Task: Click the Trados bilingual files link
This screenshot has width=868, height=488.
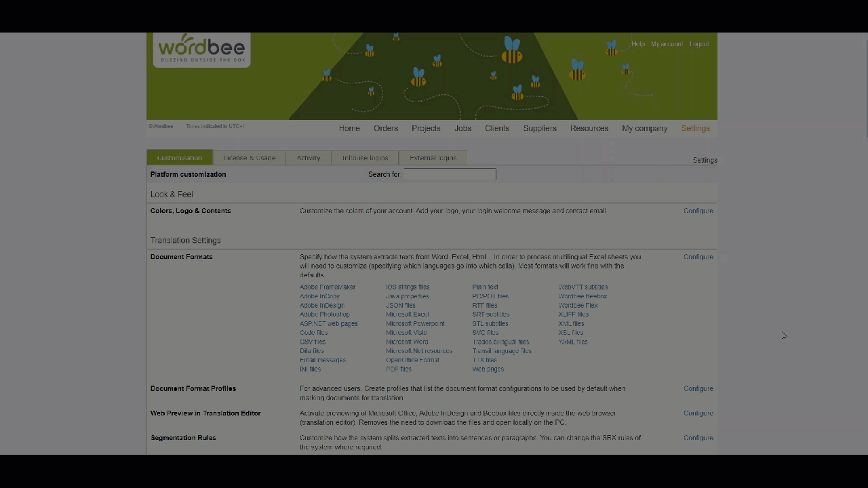Action: 500,342
